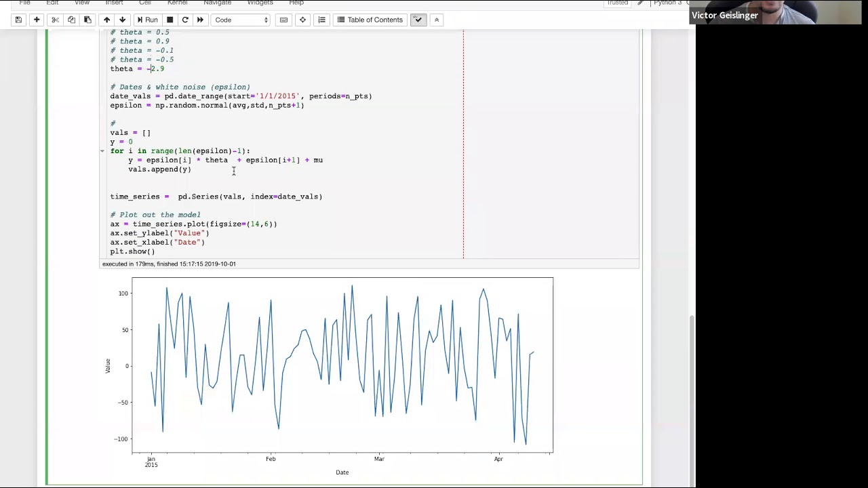Cut the selected cell with the scissors icon

[x=56, y=20]
